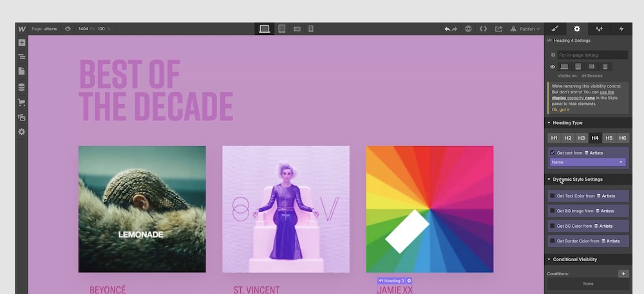Switch to the Interactions lightning tab
The image size is (644, 294).
click(621, 29)
